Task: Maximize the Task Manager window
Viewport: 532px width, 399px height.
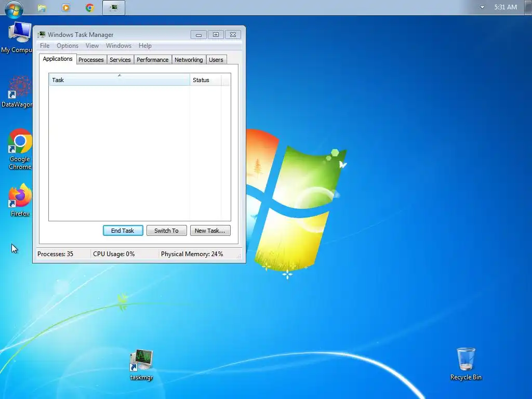Action: coord(216,35)
